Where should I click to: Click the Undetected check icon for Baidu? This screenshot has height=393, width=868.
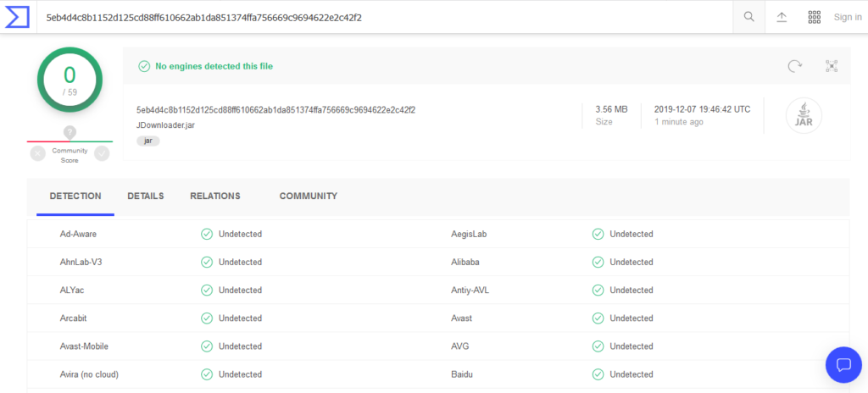[x=598, y=374]
